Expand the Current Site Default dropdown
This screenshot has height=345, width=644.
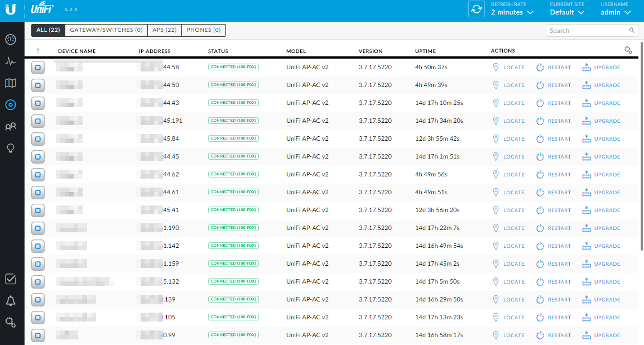coord(567,12)
